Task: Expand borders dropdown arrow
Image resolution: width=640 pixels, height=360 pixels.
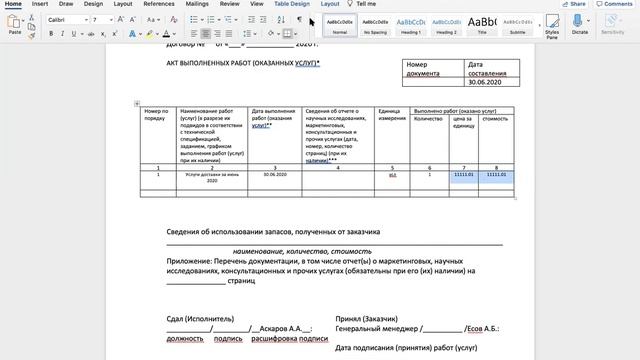Action: tap(296, 34)
